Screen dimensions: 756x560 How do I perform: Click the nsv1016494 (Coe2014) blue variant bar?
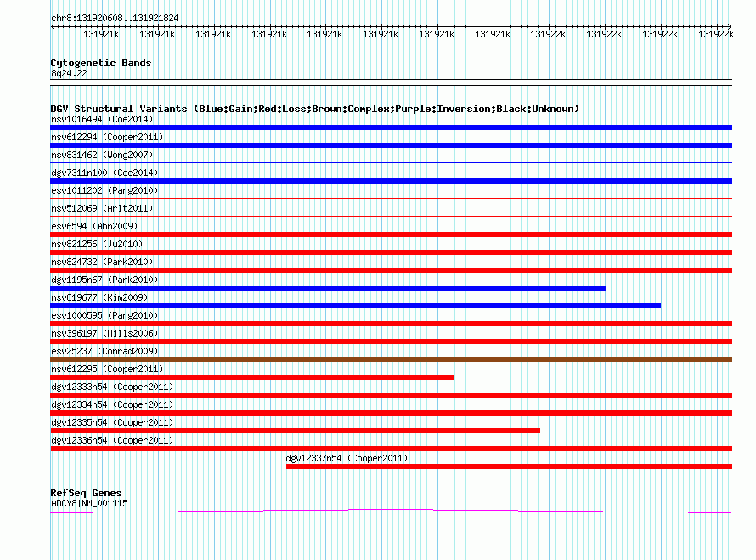pos(391,127)
